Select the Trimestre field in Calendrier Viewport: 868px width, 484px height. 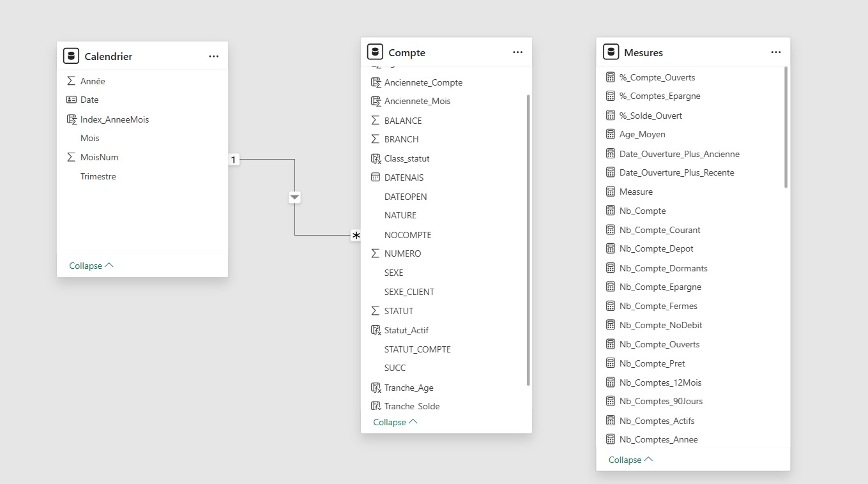98,176
